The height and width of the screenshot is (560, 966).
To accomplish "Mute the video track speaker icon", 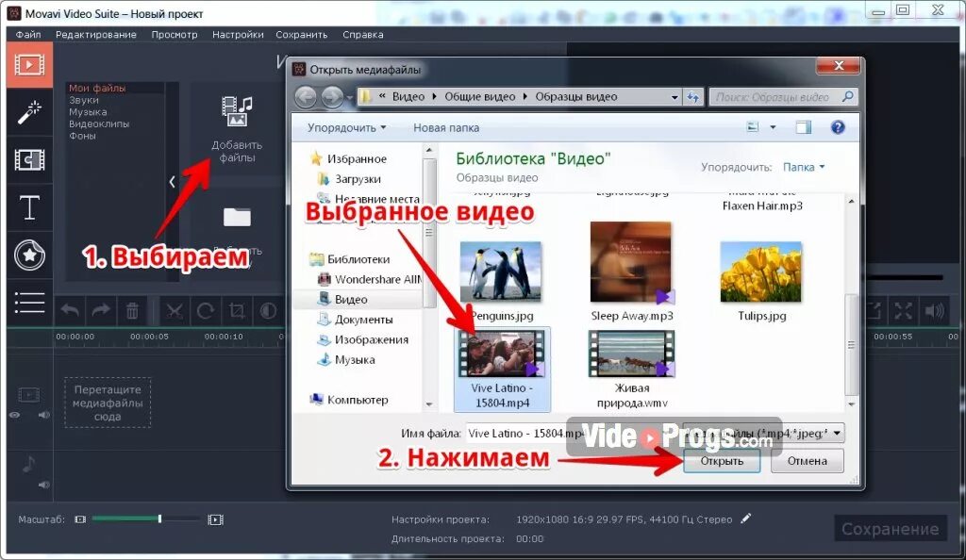I will click(43, 415).
